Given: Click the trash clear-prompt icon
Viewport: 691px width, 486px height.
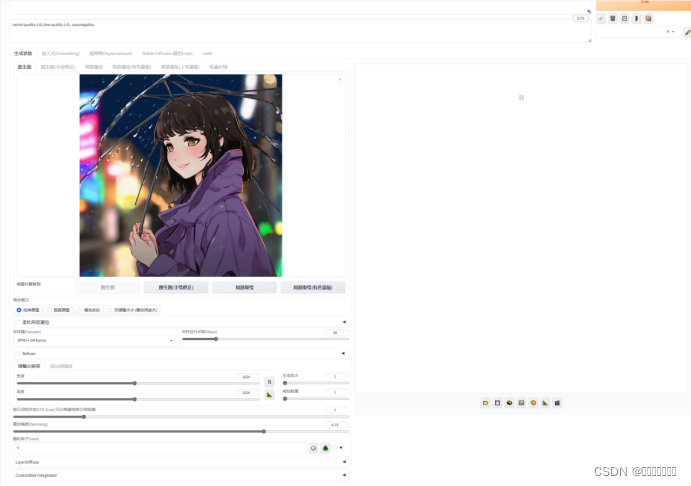Looking at the screenshot, I should [x=613, y=19].
